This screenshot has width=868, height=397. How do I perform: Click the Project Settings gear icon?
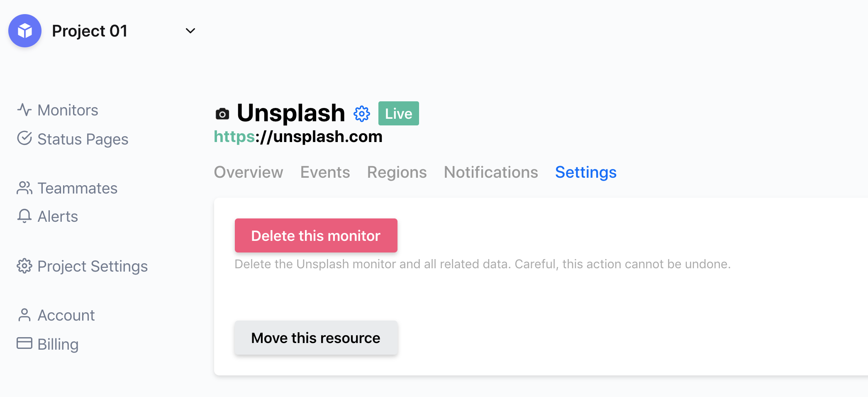24,266
